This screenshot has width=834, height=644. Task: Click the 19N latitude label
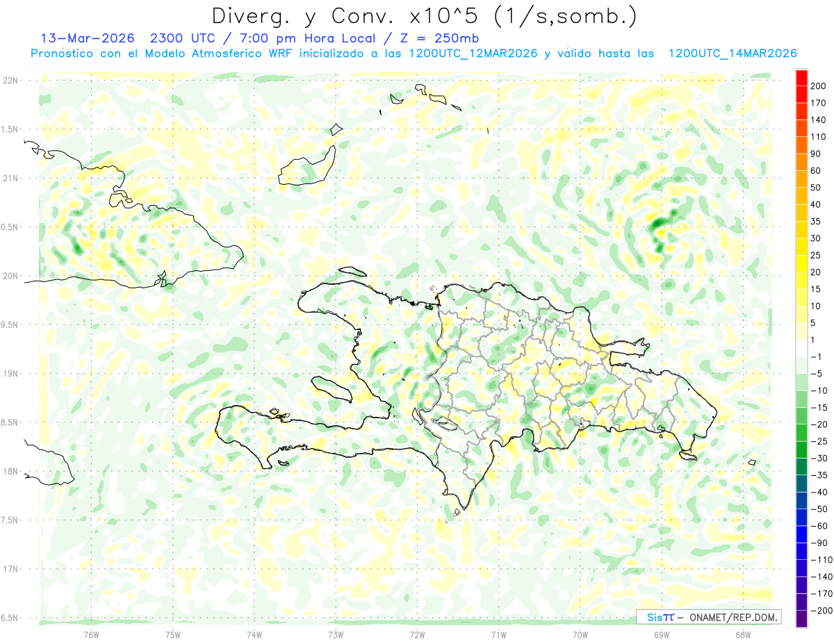click(x=10, y=373)
